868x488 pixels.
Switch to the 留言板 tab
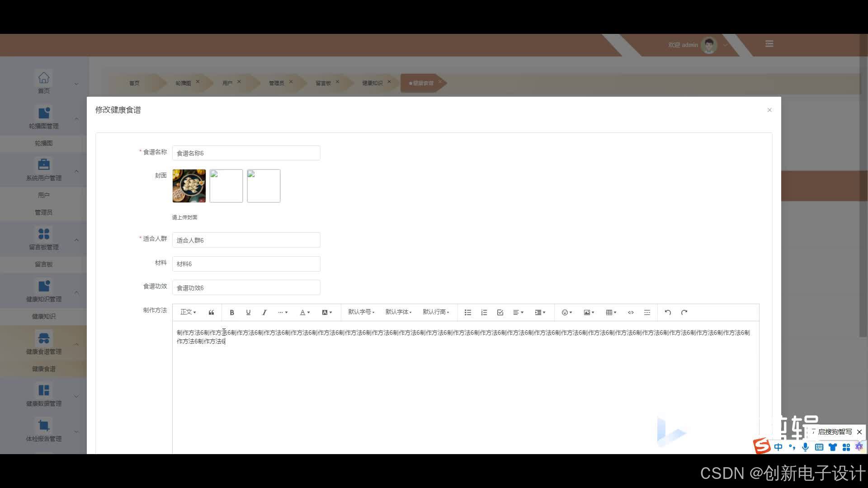click(x=323, y=83)
